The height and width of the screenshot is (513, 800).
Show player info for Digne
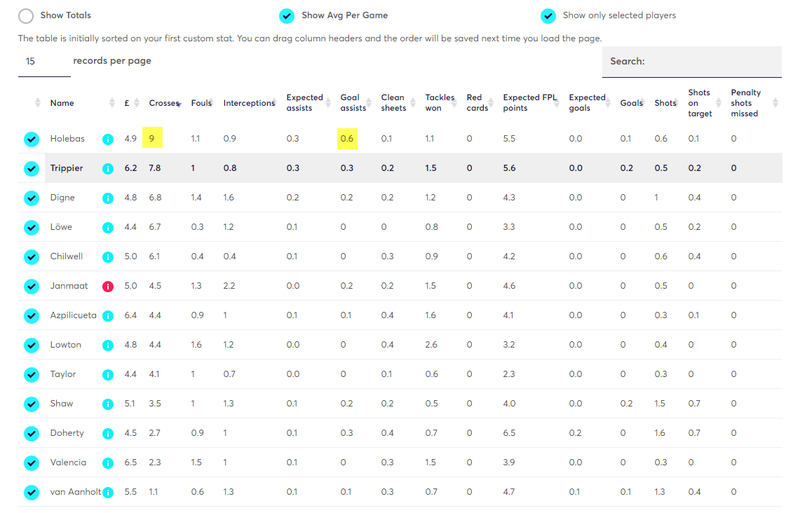108,198
